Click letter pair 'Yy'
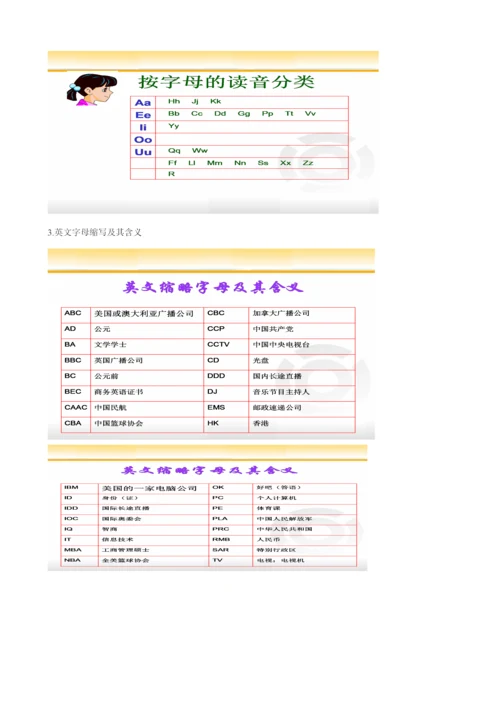 (174, 126)
